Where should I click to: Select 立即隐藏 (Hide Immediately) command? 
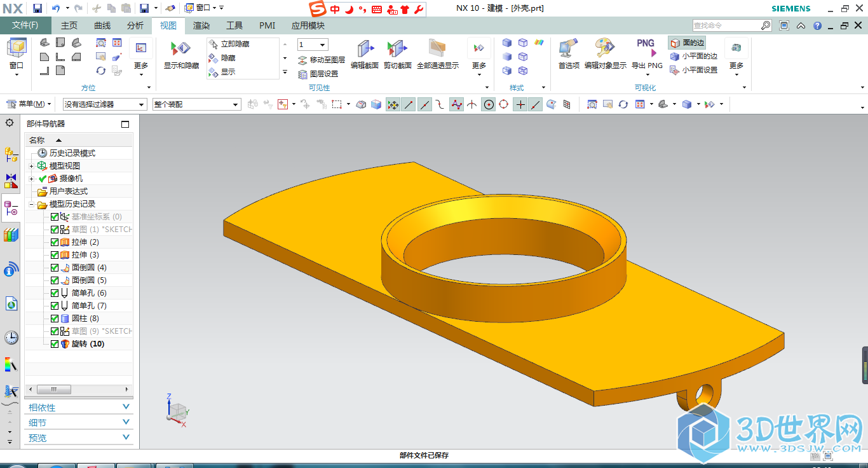pos(229,44)
